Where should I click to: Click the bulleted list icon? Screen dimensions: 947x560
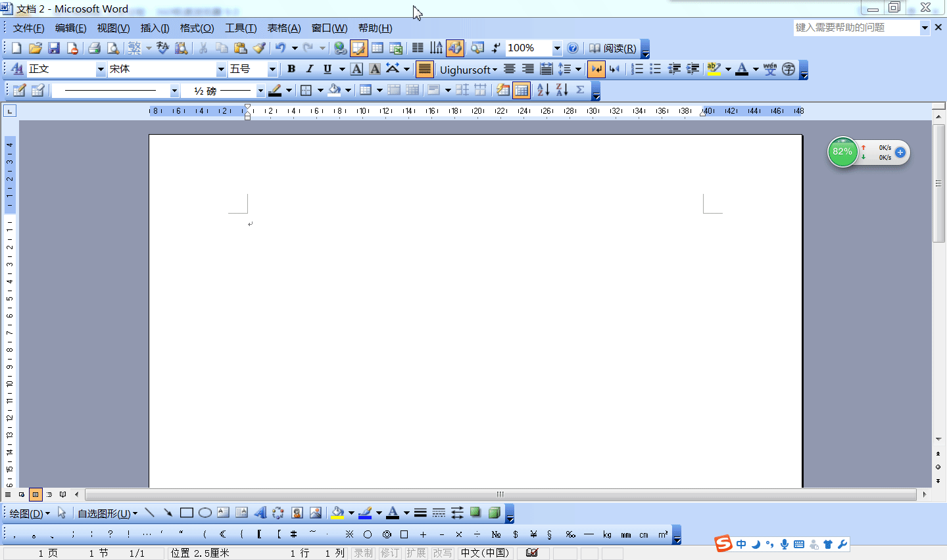656,69
